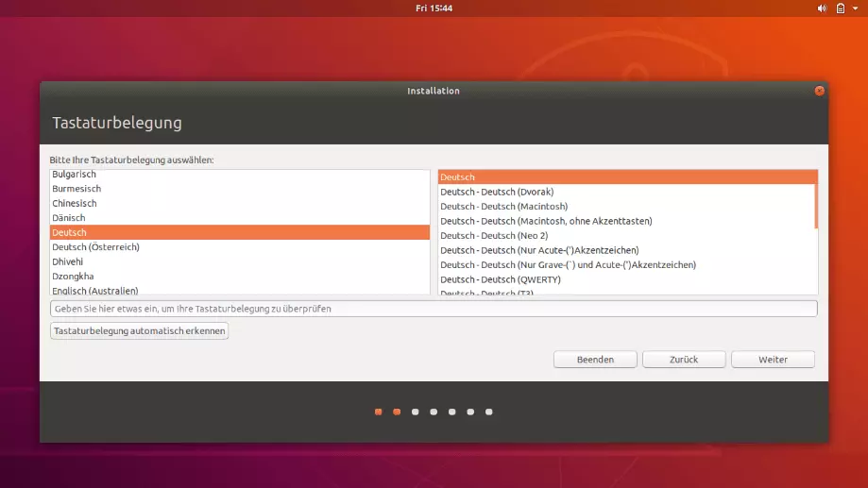
Task: Choose Deutsch - Deutsch (QWERTY) variant
Action: (626, 279)
